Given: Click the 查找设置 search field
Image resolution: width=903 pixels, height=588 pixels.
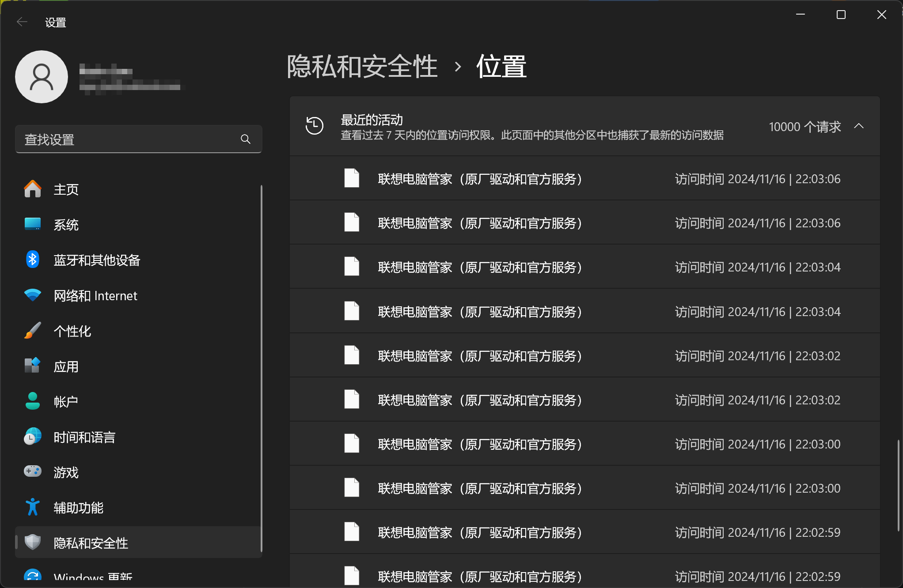Looking at the screenshot, I should [x=139, y=139].
